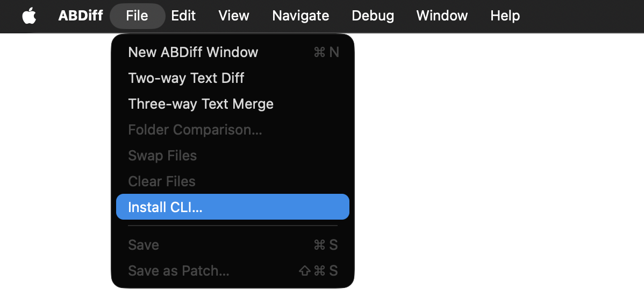Open the Edit menu
This screenshot has width=644, height=295.
click(x=183, y=16)
